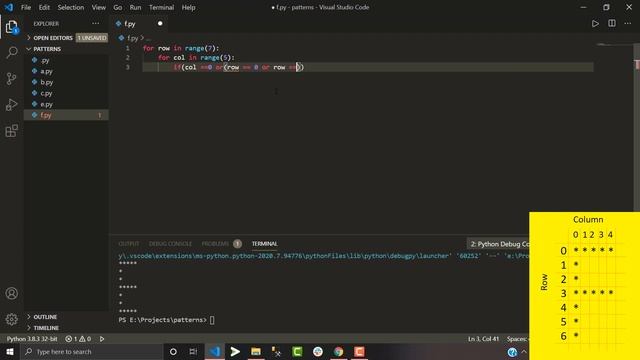Open the green C app in taskbar
640x360 pixels.
pos(297,351)
